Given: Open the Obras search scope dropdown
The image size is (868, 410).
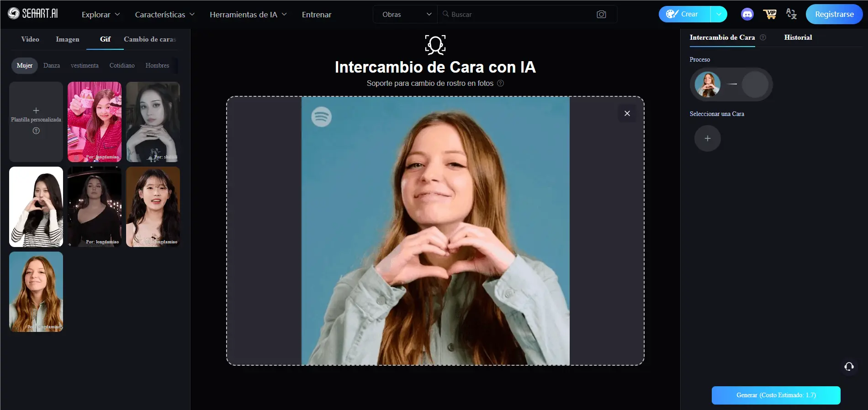Looking at the screenshot, I should click(x=406, y=14).
